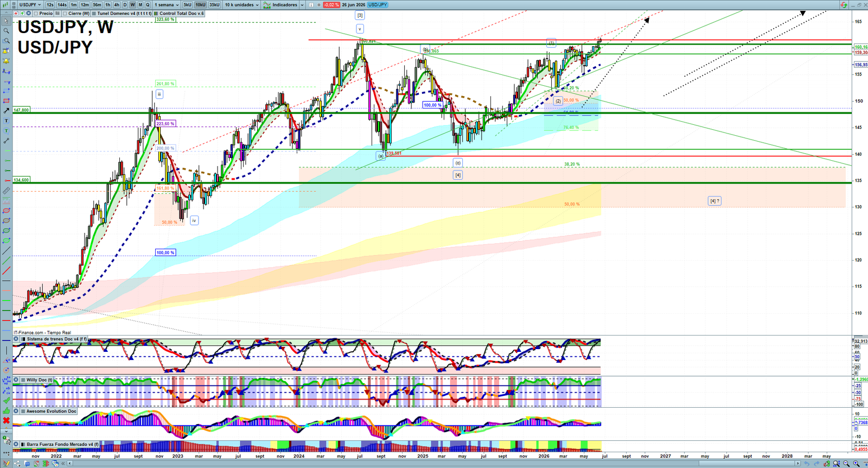This screenshot has height=468, width=868.
Task: Click the pencil drawing icon at bottom-left
Action: tap(7, 463)
